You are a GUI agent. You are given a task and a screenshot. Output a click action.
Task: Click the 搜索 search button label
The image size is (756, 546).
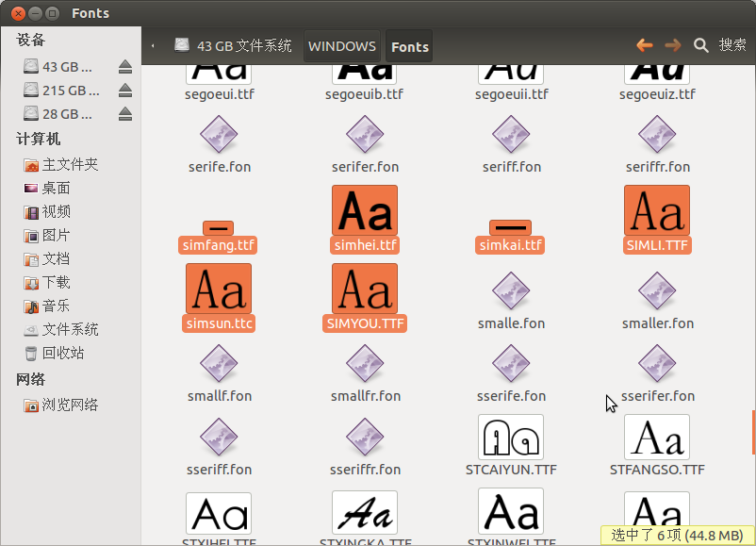[x=732, y=45]
